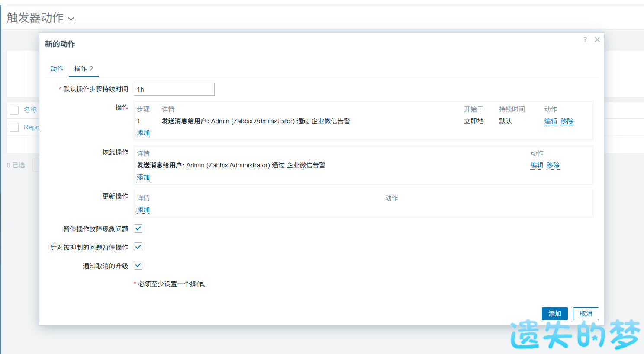Toggle 针对被抑制的问题暂停操作 checkbox
The width and height of the screenshot is (644, 354).
pos(138,247)
